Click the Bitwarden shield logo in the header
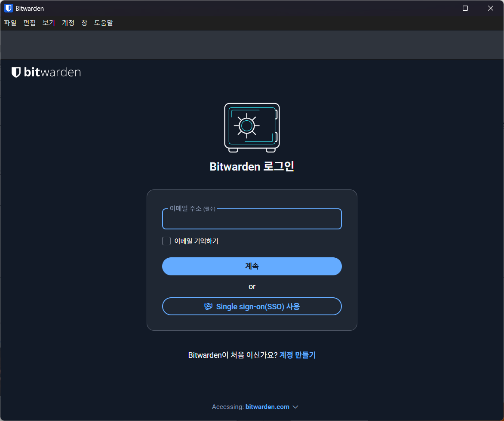 pos(16,72)
